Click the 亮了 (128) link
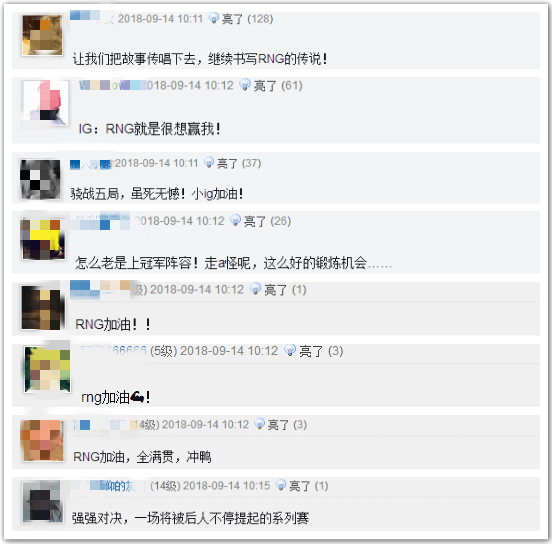The image size is (552, 544). click(247, 19)
